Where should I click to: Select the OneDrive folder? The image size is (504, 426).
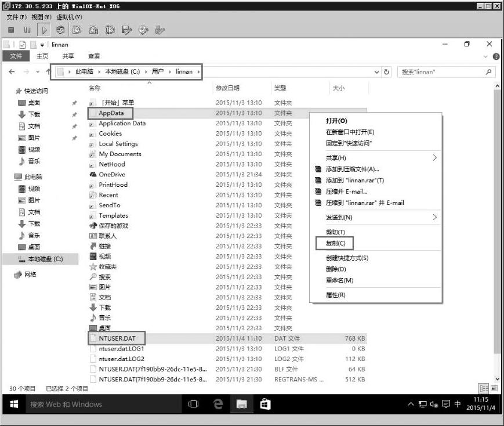[x=112, y=174]
